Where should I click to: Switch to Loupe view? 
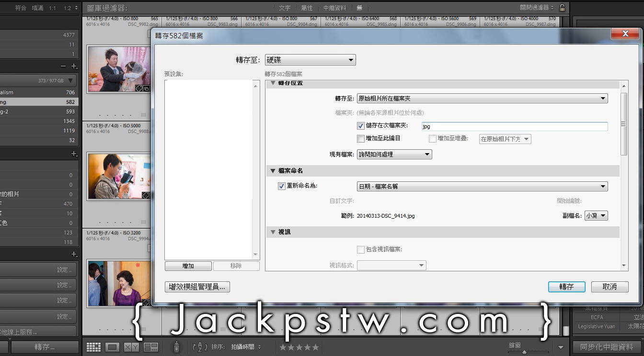[112, 347]
